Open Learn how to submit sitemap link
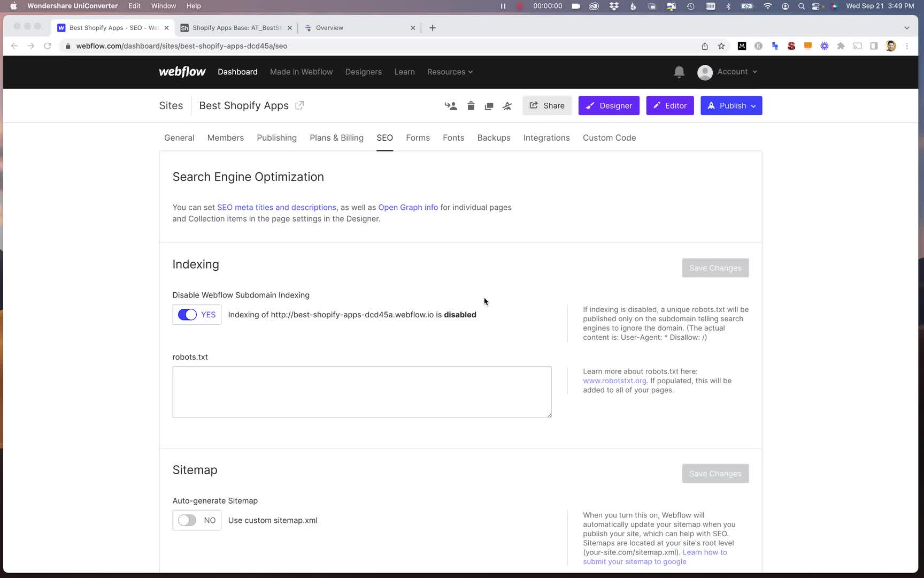The image size is (924, 578). coord(655,557)
